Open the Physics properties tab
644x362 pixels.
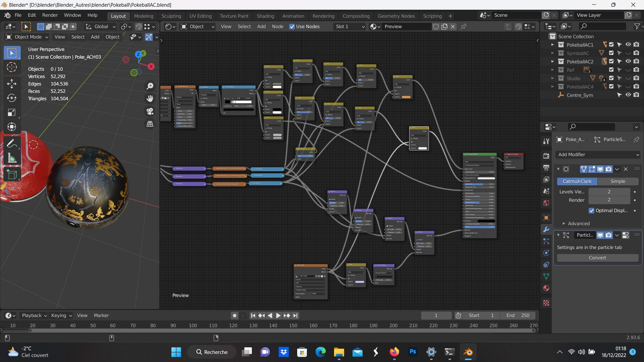click(x=546, y=253)
